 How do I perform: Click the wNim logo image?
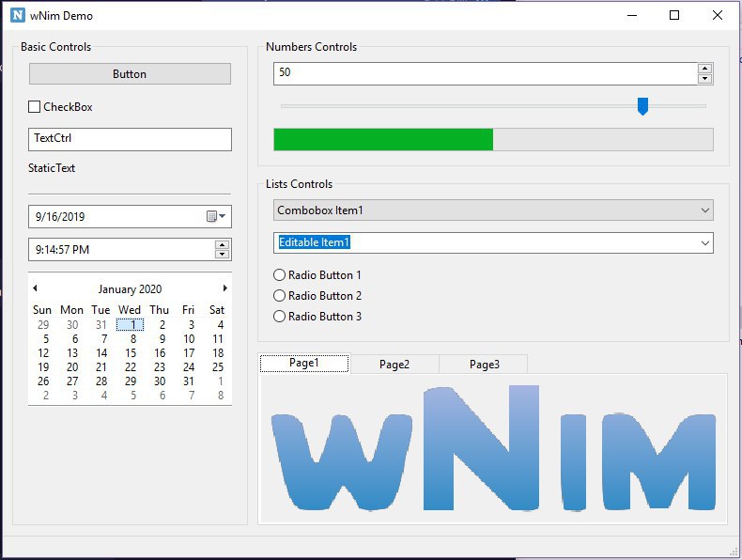tap(493, 448)
